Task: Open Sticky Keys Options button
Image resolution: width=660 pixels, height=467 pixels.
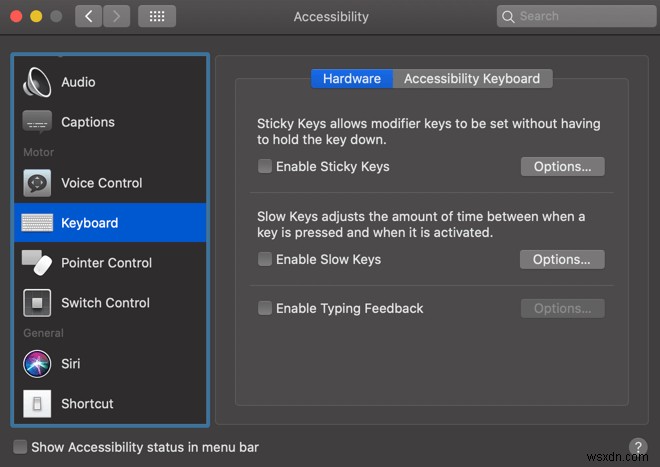Action: [562, 166]
